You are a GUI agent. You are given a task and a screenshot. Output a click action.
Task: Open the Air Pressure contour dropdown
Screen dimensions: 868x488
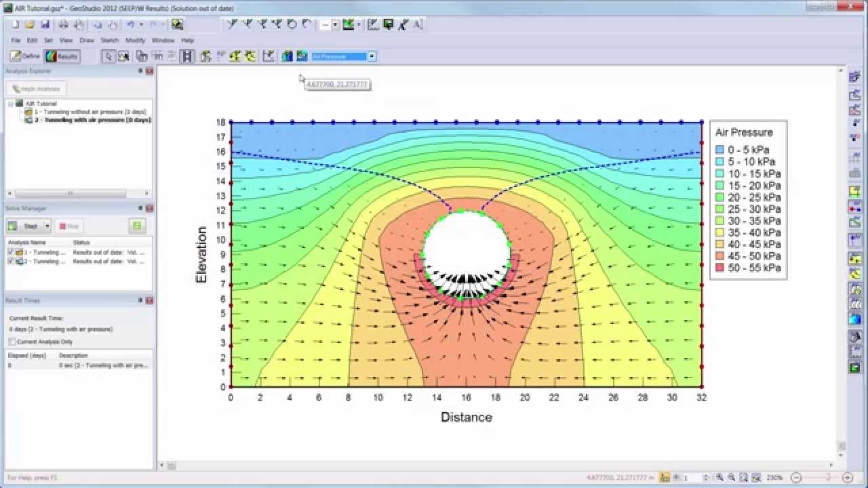pyautogui.click(x=372, y=56)
